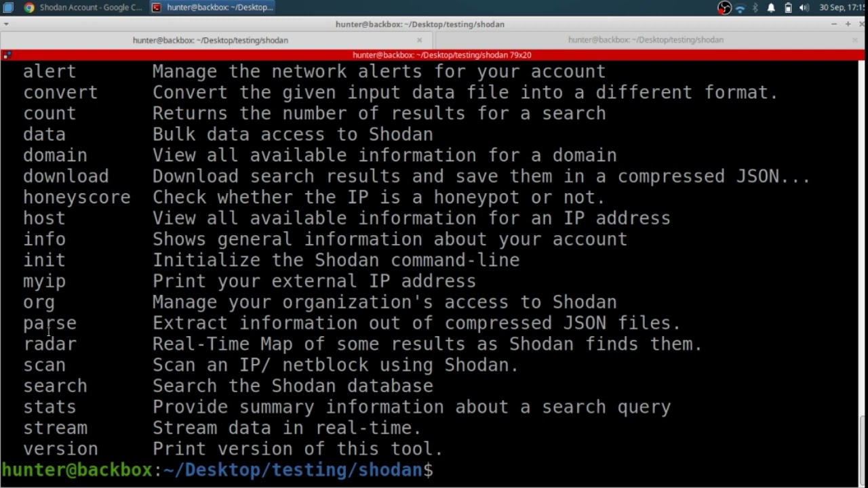Switch to the second greyed terminal tab

pos(646,40)
